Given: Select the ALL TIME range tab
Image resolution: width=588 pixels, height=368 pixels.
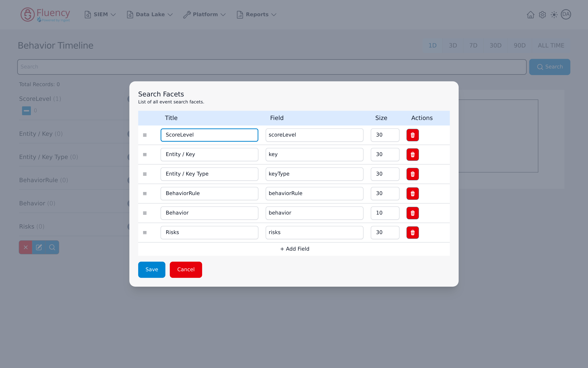Looking at the screenshot, I should (551, 45).
